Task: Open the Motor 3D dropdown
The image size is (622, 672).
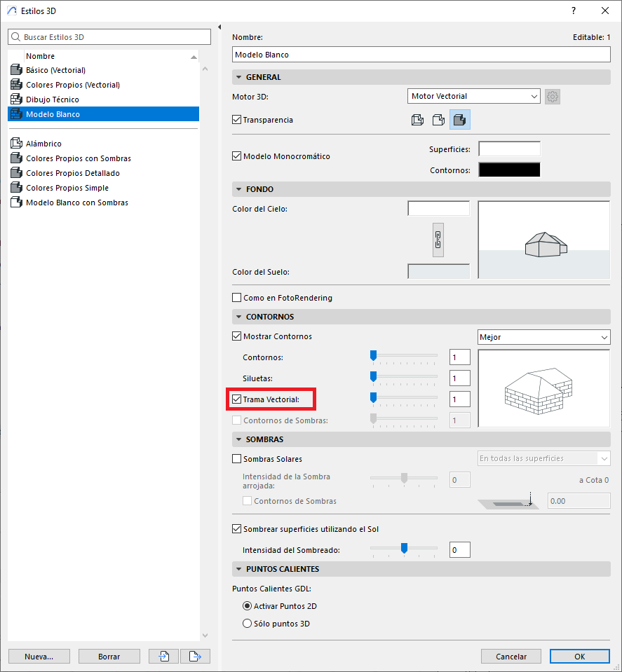Action: point(473,96)
